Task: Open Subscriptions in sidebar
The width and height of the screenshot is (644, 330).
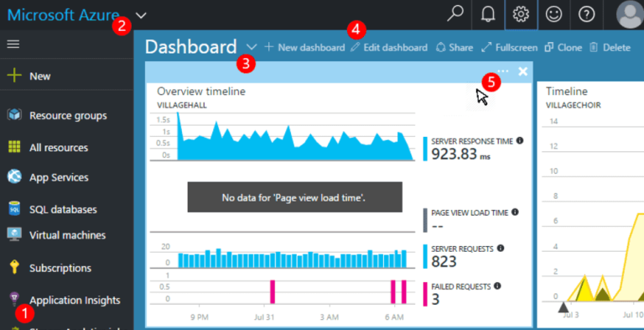Action: click(60, 268)
